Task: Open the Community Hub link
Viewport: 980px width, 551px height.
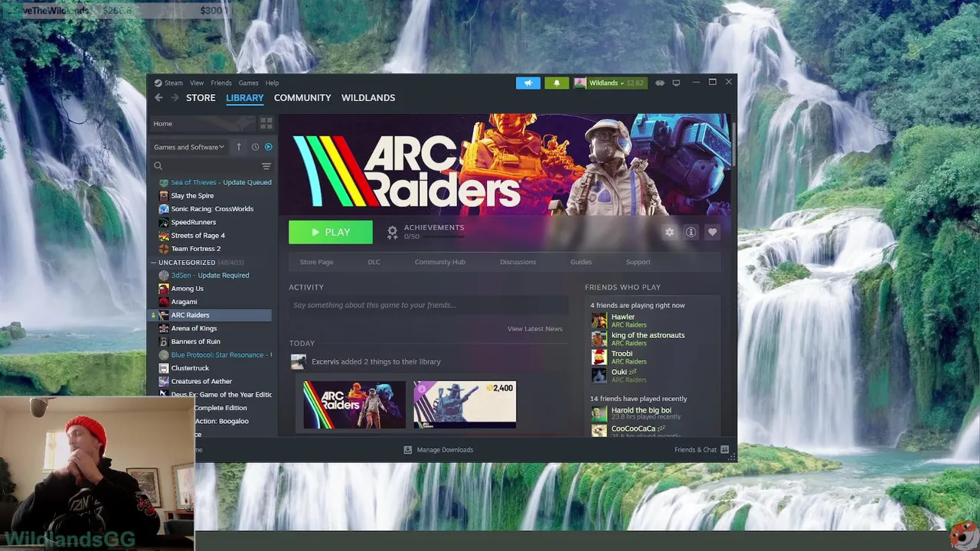Action: pyautogui.click(x=439, y=262)
